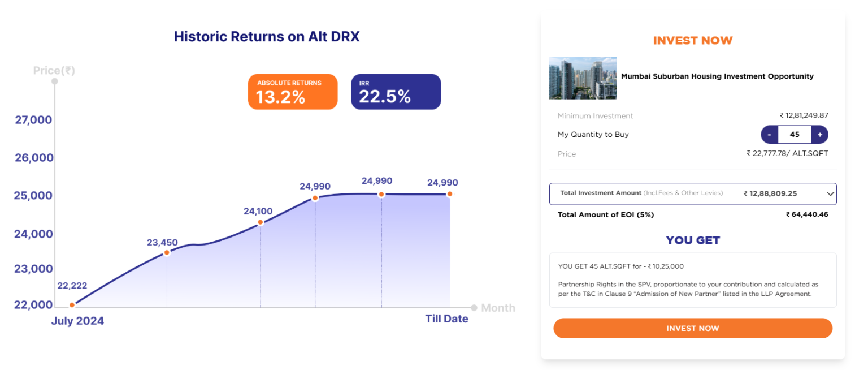Select the property thumbnail image

583,78
